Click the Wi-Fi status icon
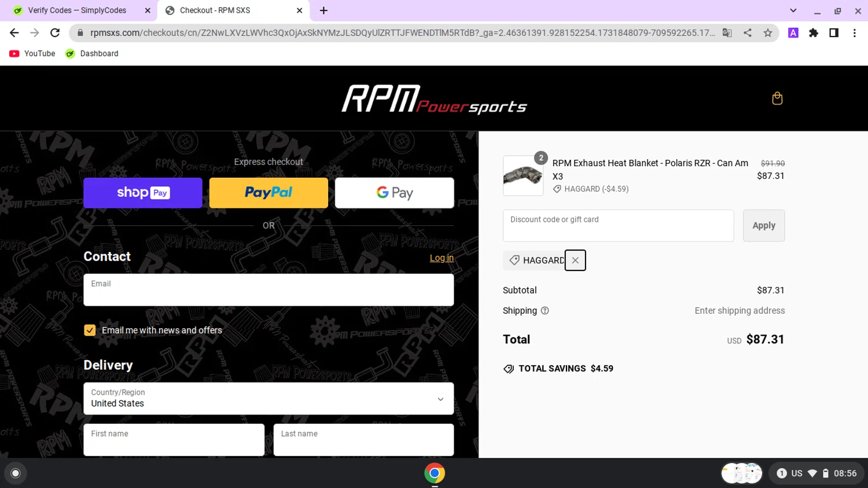The image size is (868, 488). 812,474
